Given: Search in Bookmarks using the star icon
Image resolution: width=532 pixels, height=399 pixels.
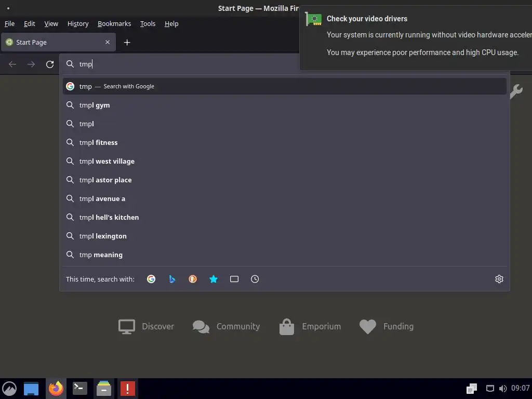Looking at the screenshot, I should point(214,279).
